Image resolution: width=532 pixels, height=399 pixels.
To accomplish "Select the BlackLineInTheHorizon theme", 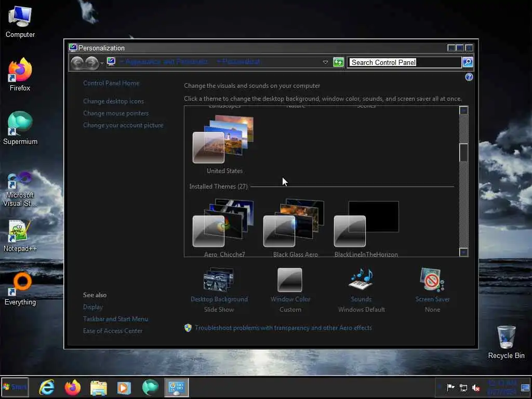I will coord(366,228).
